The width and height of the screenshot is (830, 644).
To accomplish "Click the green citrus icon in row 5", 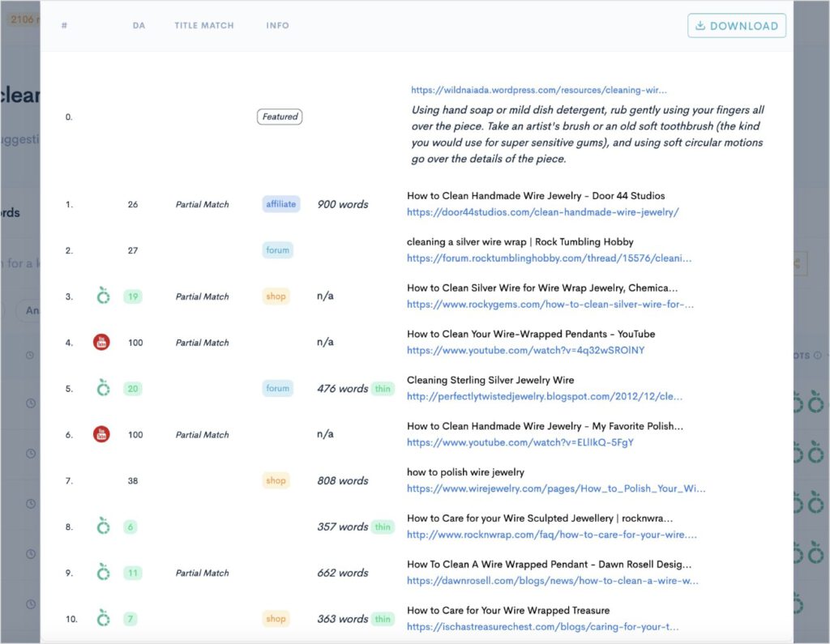I will point(103,388).
